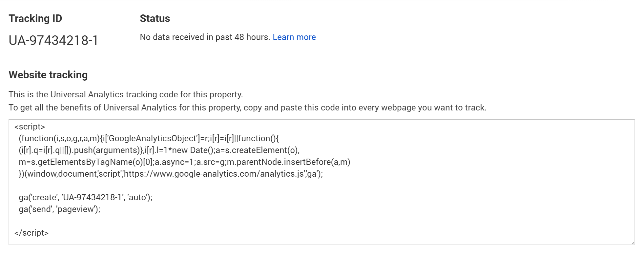
Task: Click the Status heading
Action: (x=155, y=18)
